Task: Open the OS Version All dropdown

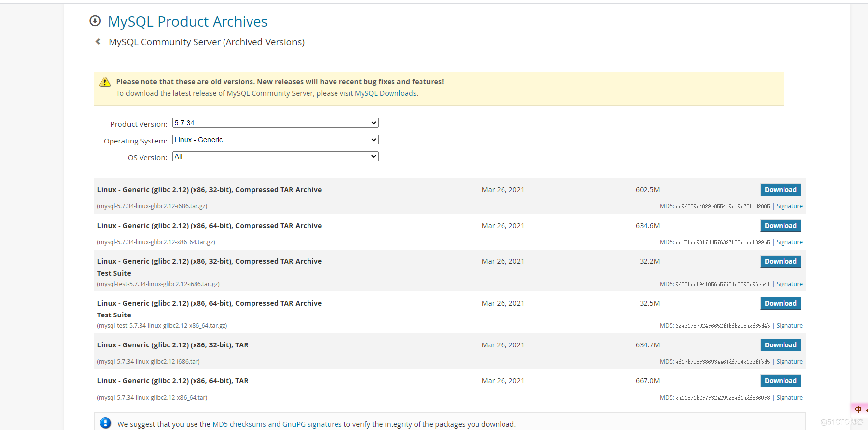Action: [x=276, y=156]
